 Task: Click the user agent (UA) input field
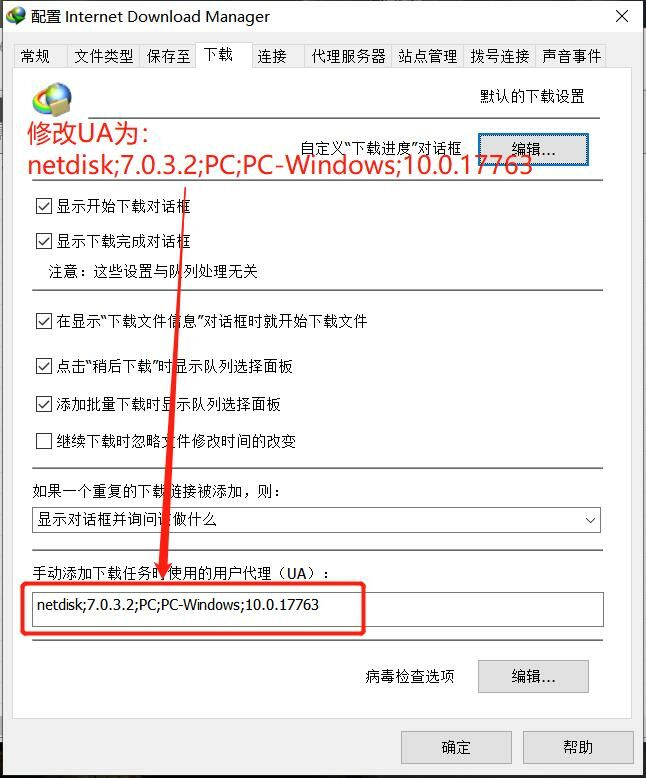318,609
